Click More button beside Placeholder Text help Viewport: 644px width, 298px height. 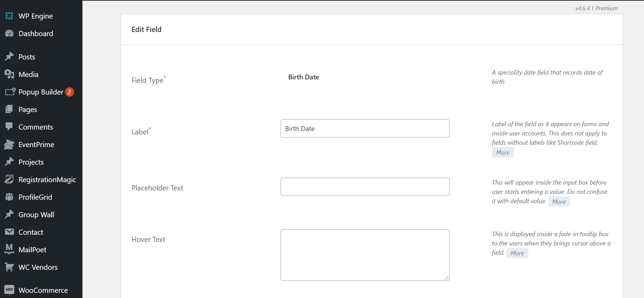coord(558,202)
